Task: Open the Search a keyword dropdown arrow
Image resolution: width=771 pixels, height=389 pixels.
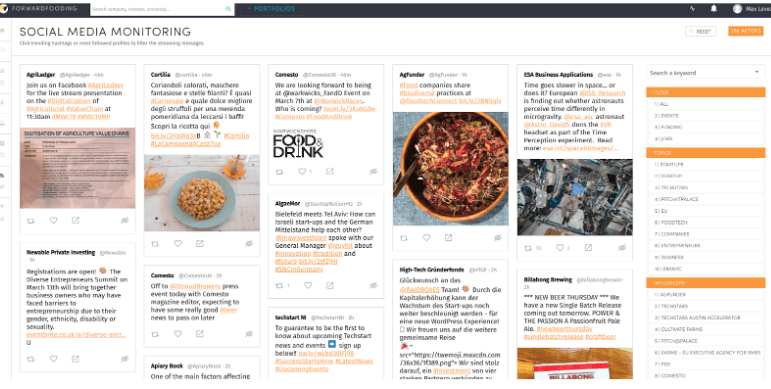Action: click(757, 72)
